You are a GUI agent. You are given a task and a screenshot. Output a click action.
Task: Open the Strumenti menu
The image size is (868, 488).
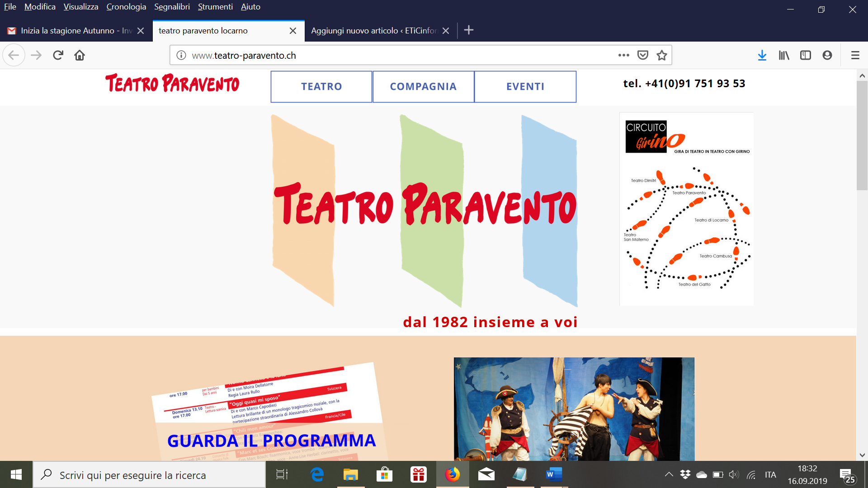pos(215,7)
